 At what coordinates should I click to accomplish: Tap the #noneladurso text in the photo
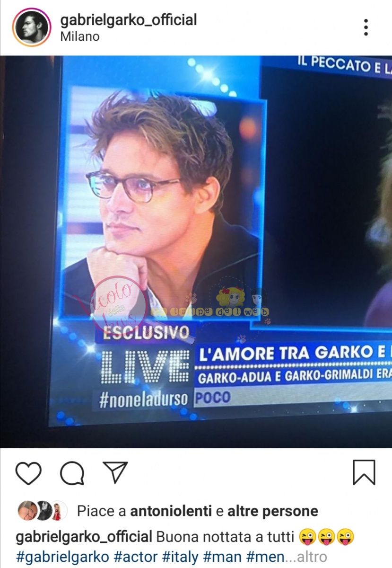coord(143,399)
